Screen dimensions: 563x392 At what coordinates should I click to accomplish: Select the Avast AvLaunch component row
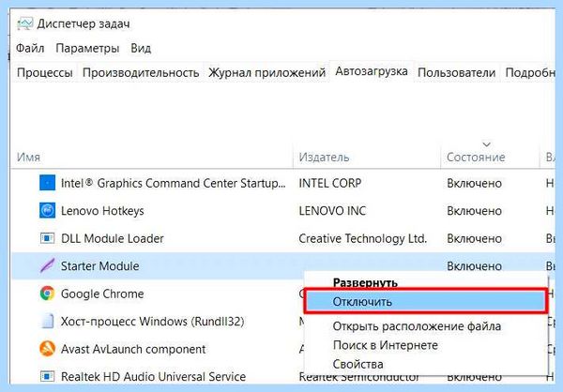click(x=133, y=349)
